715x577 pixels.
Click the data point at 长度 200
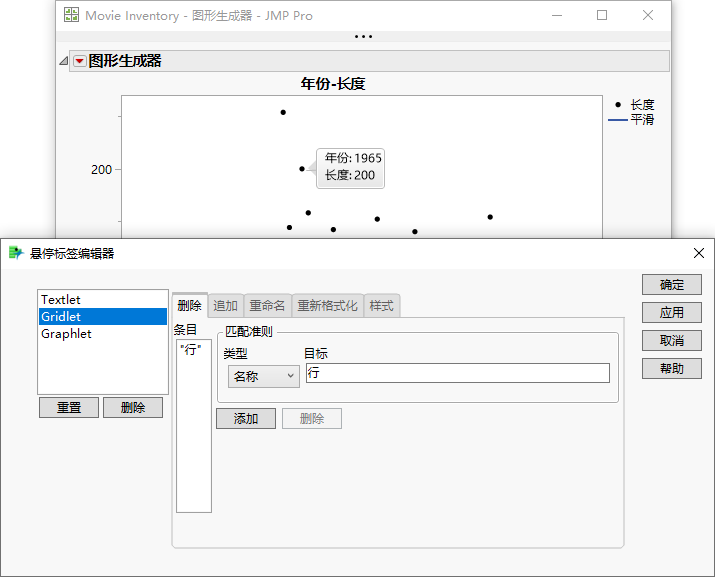[x=302, y=169]
